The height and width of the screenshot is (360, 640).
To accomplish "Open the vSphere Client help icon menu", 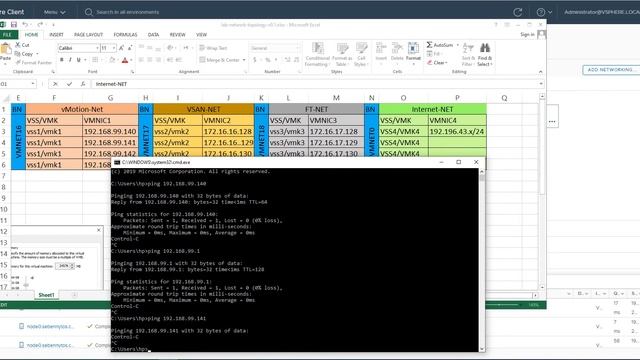I will (544, 12).
